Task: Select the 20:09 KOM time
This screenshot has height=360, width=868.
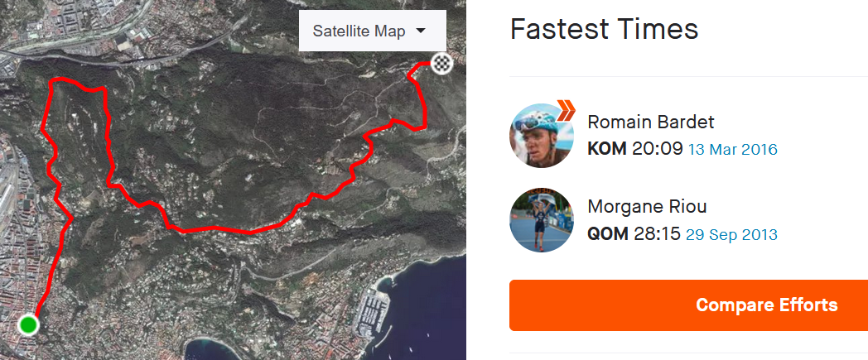Action: coord(658,150)
